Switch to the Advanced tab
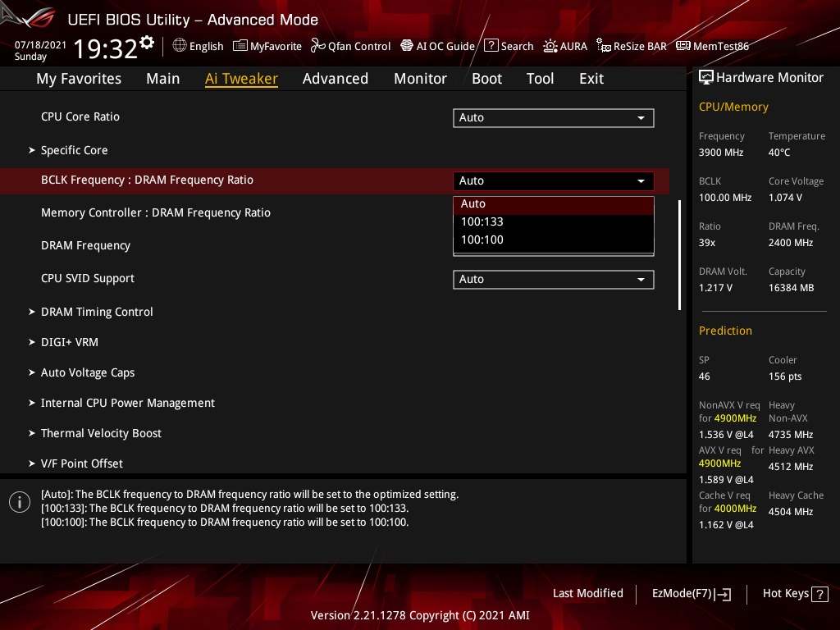Image resolution: width=840 pixels, height=630 pixels. pos(336,78)
